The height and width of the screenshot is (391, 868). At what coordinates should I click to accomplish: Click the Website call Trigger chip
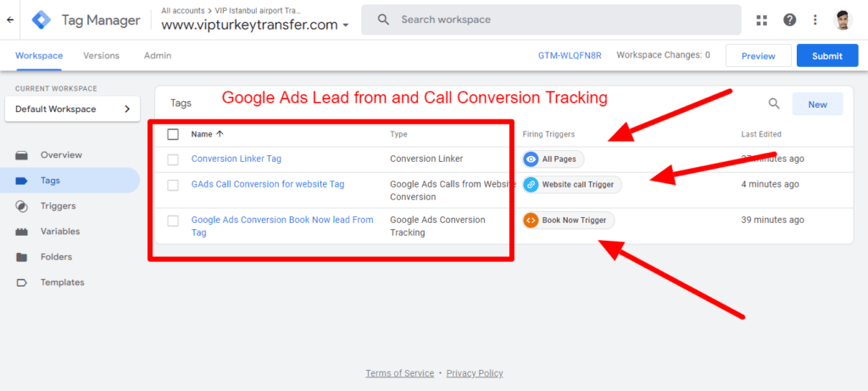click(572, 184)
